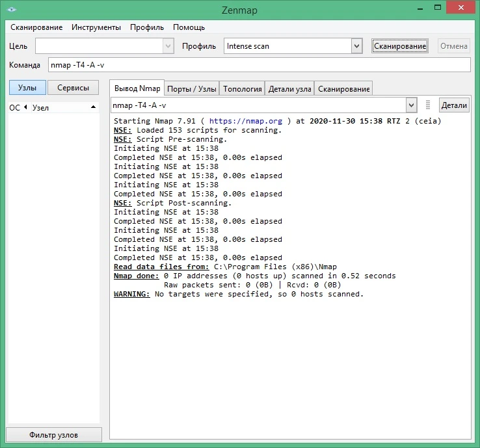The image size is (480, 448).
Task: Open the Профиль menu
Action: coord(147,27)
